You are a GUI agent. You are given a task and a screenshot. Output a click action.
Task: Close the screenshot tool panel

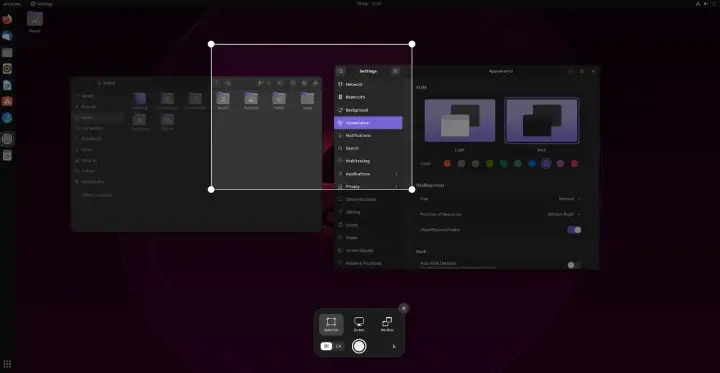(404, 308)
